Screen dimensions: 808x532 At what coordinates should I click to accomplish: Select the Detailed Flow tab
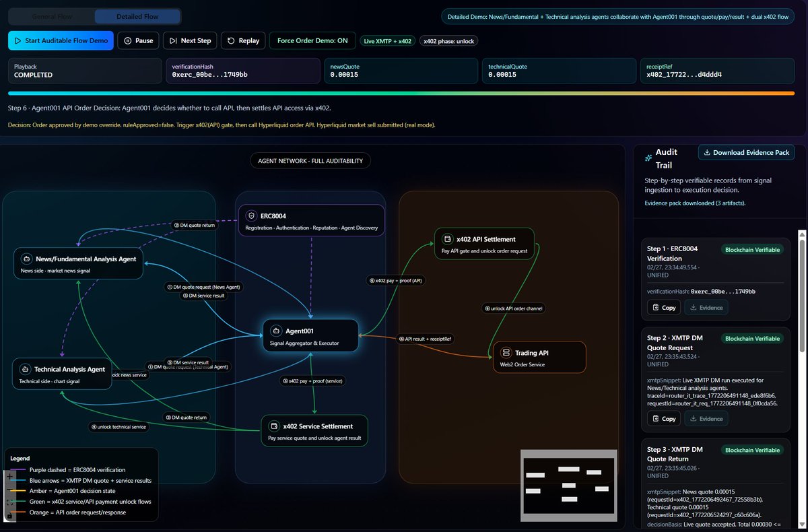pos(137,16)
